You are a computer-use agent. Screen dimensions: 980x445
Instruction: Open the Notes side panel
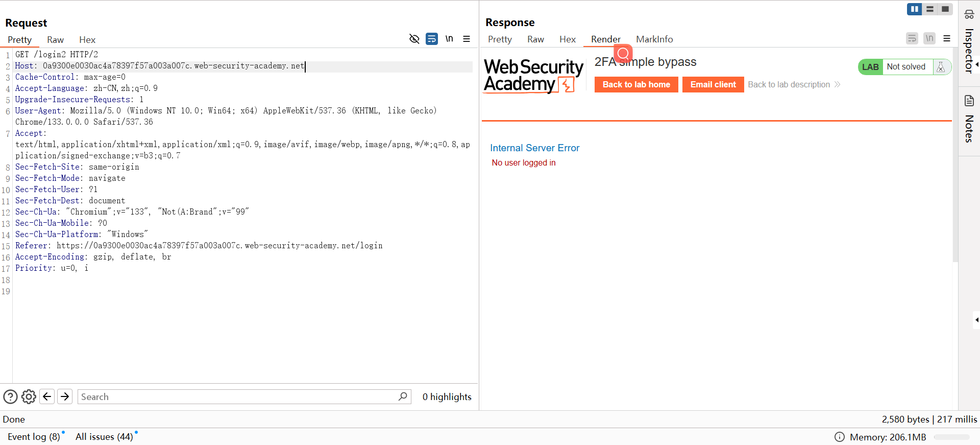(x=969, y=120)
